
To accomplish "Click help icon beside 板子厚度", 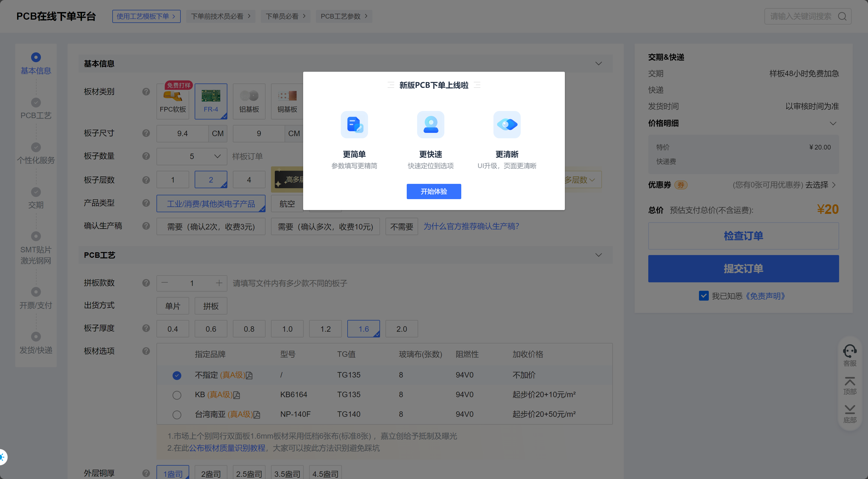I will point(146,328).
